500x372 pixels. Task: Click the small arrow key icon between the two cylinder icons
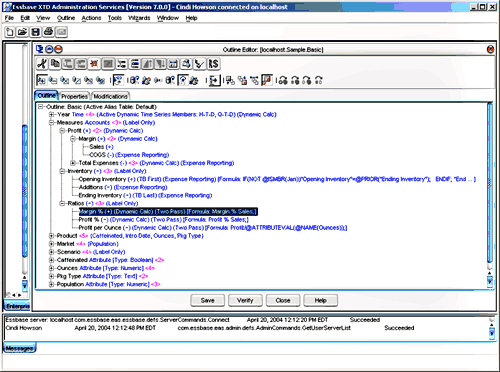point(158,80)
